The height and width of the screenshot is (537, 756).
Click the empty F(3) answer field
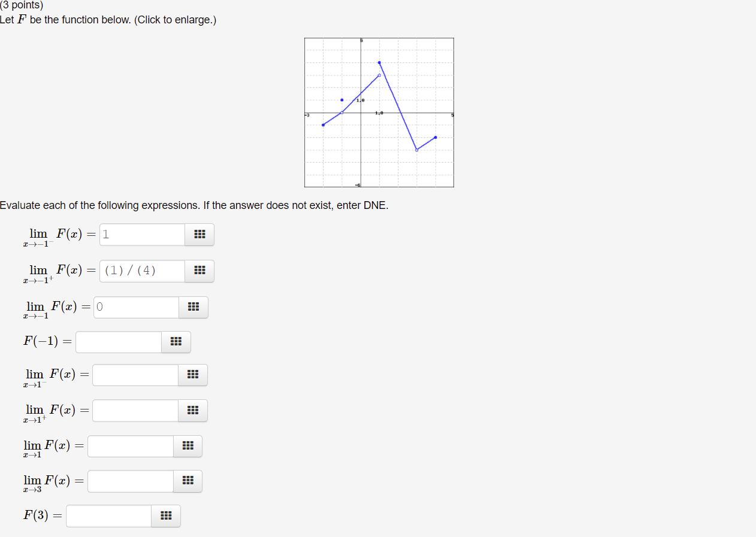tap(108, 515)
